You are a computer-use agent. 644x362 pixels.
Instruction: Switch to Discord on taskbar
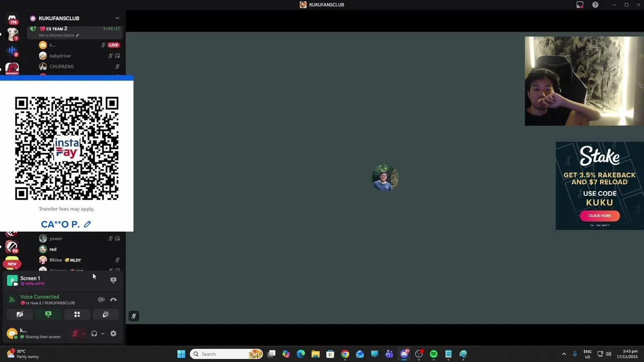pos(404,354)
